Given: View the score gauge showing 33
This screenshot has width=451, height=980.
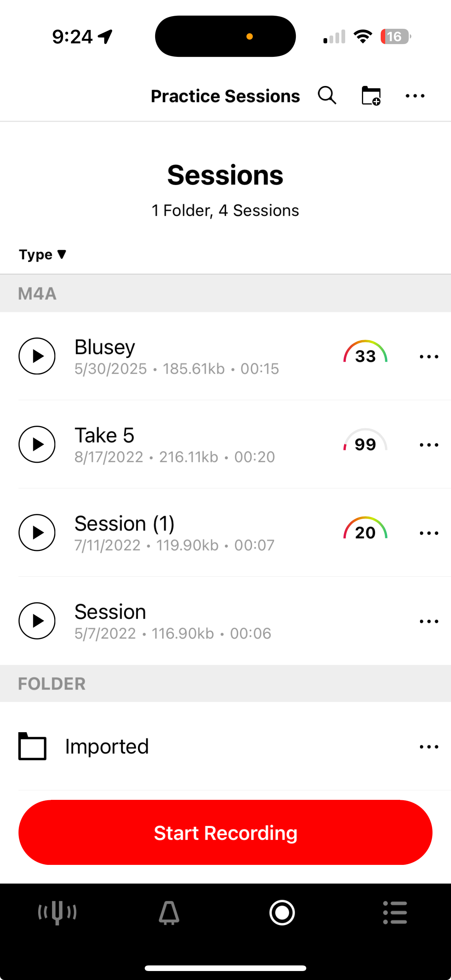Looking at the screenshot, I should [x=365, y=353].
